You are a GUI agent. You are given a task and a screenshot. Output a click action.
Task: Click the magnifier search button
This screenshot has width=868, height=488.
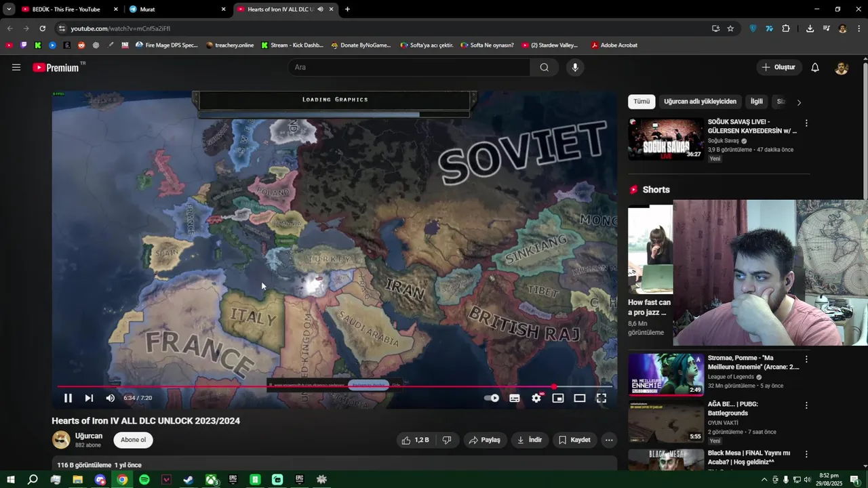(x=545, y=67)
